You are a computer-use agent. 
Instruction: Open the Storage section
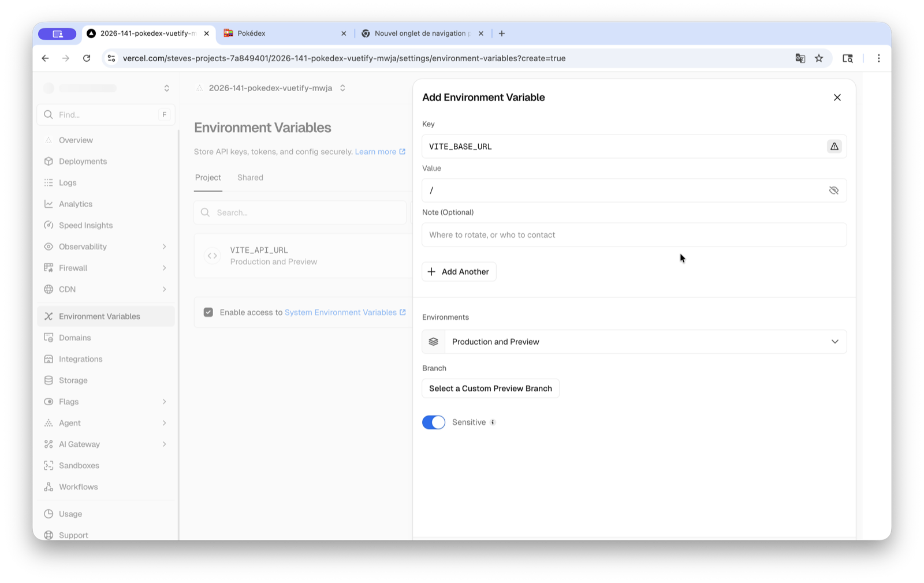(x=73, y=380)
